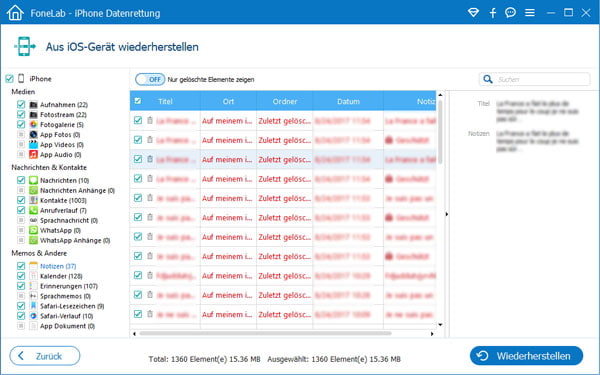600x375 pixels.
Task: Click the Memos & Andere group label
Action: click(x=39, y=253)
